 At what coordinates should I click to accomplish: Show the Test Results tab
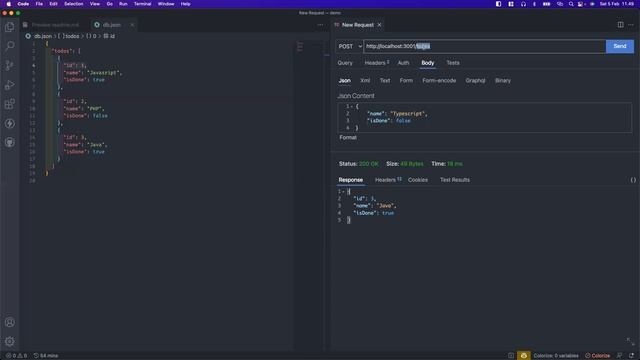[x=455, y=180]
